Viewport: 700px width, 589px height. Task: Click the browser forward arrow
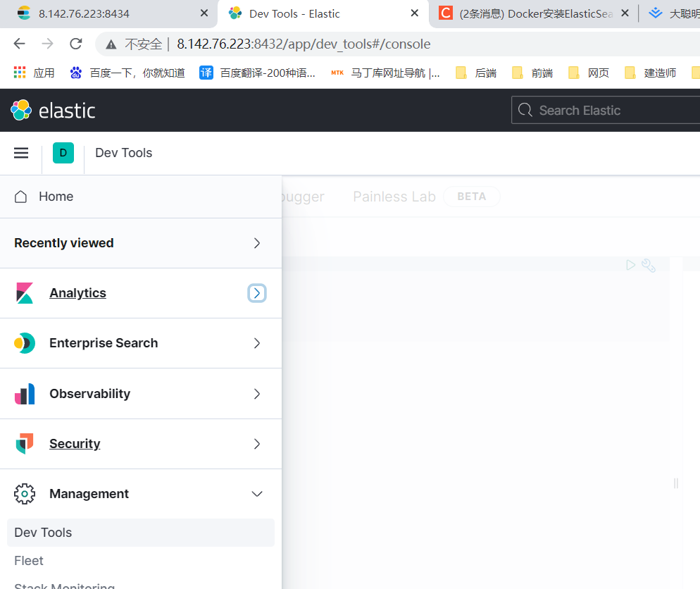pyautogui.click(x=47, y=44)
